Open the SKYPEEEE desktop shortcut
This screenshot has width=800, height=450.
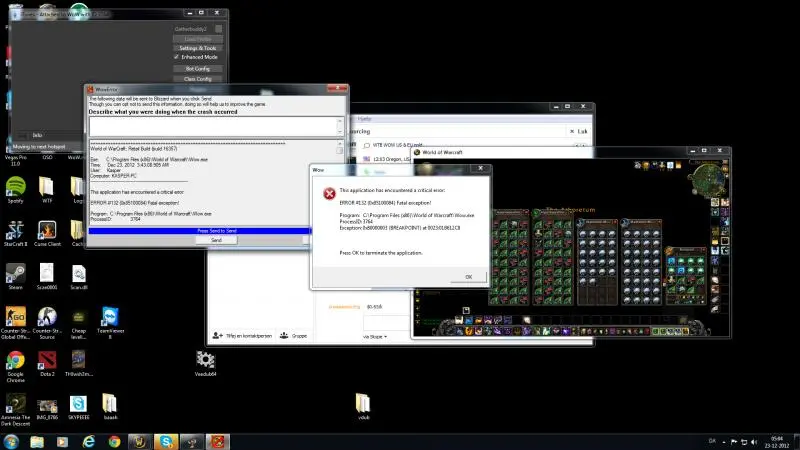click(x=79, y=408)
